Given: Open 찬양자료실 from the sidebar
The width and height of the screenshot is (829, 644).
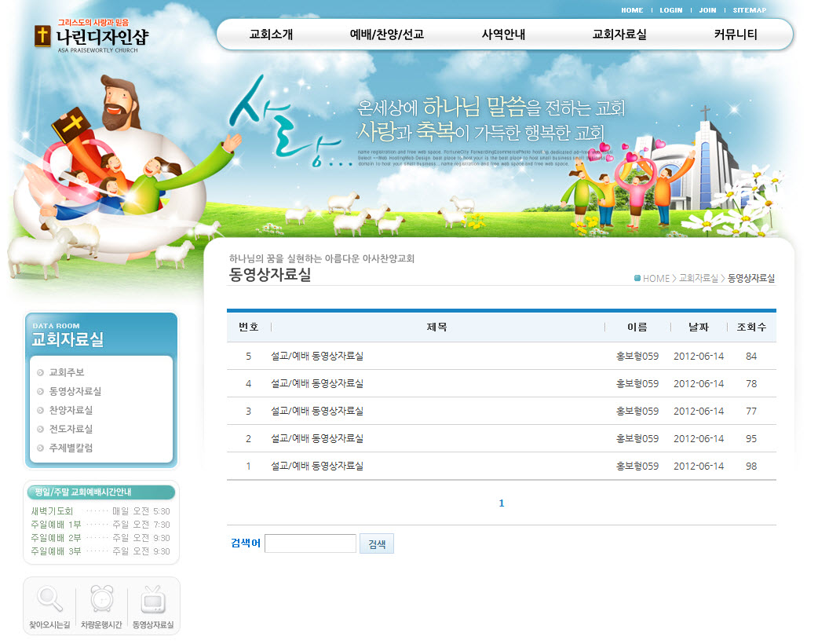Looking at the screenshot, I should 71,410.
